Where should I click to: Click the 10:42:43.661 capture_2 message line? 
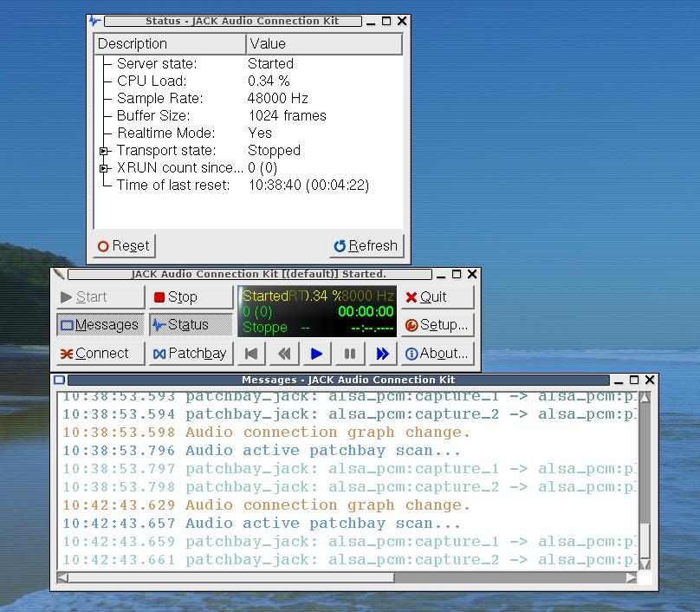(x=349, y=559)
